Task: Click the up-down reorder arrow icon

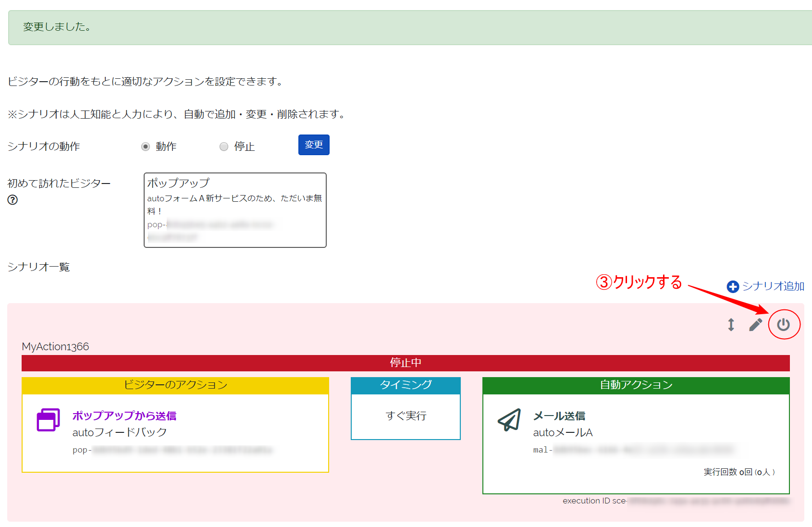Action: click(731, 325)
